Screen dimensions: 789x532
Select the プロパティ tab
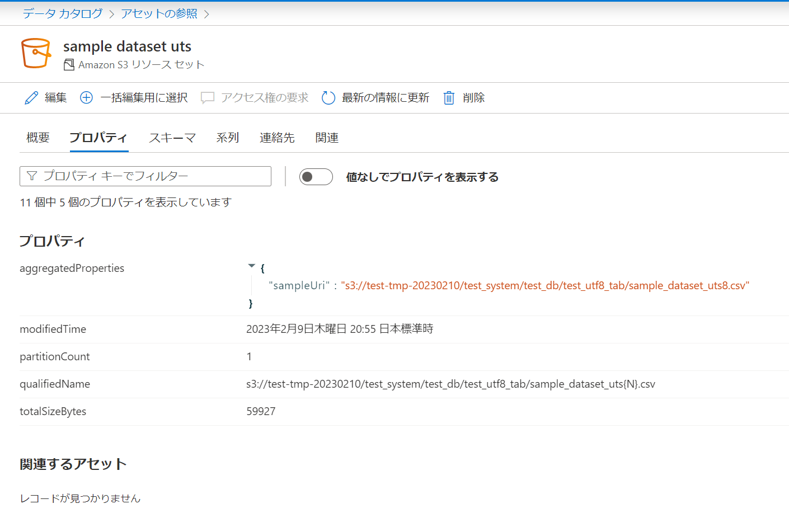pyautogui.click(x=98, y=138)
